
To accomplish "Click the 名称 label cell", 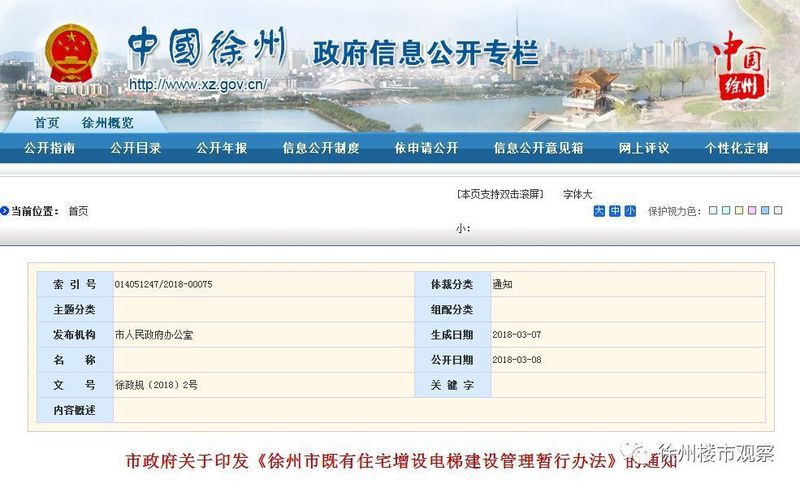I will [75, 360].
